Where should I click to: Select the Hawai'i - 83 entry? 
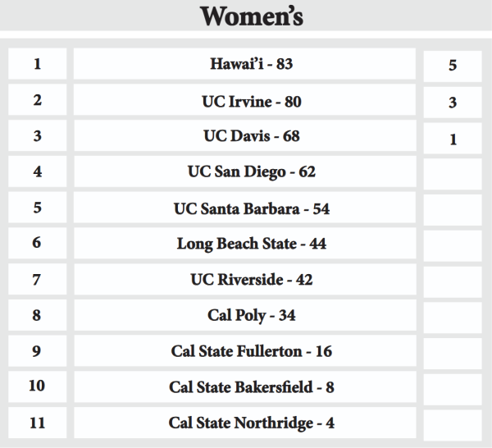coord(251,65)
